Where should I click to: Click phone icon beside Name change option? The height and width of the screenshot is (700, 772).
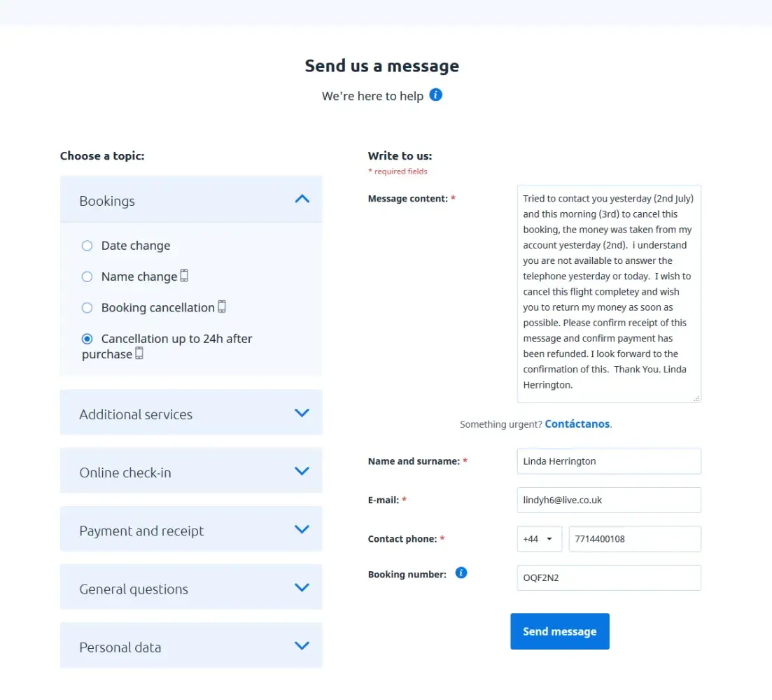coord(184,276)
